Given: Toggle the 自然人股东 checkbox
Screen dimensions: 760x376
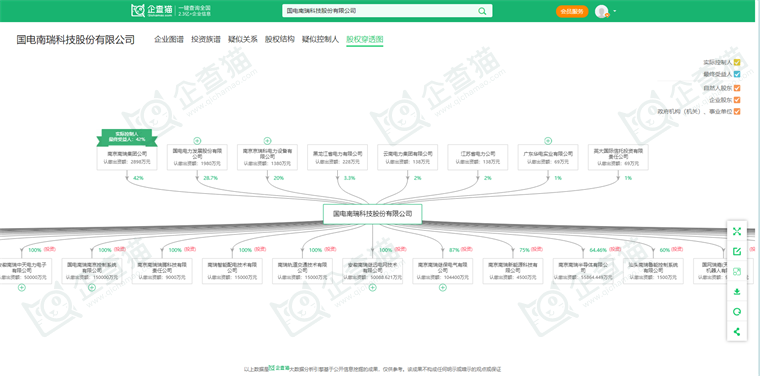Looking at the screenshot, I should pyautogui.click(x=737, y=88).
